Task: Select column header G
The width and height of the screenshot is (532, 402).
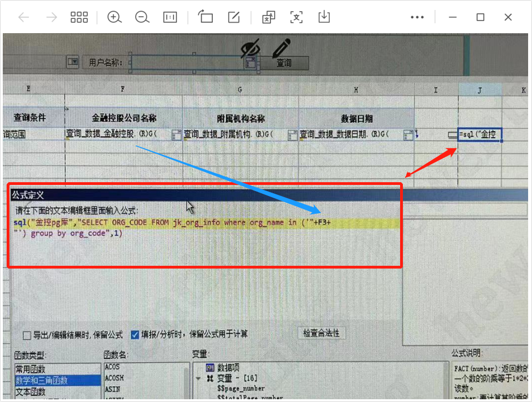Action: coord(240,90)
